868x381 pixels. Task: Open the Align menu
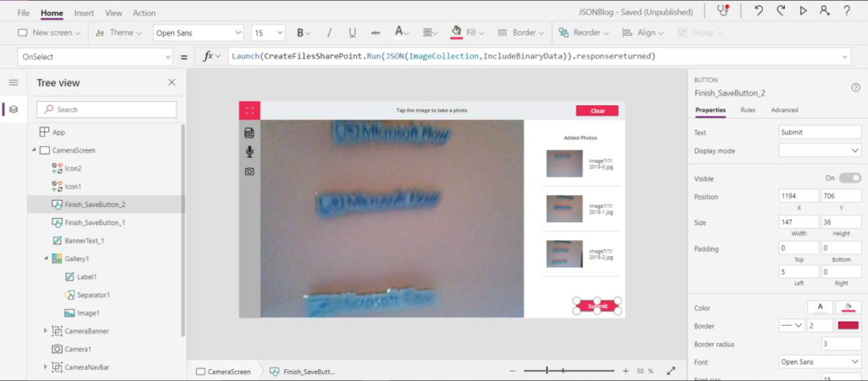tap(642, 33)
